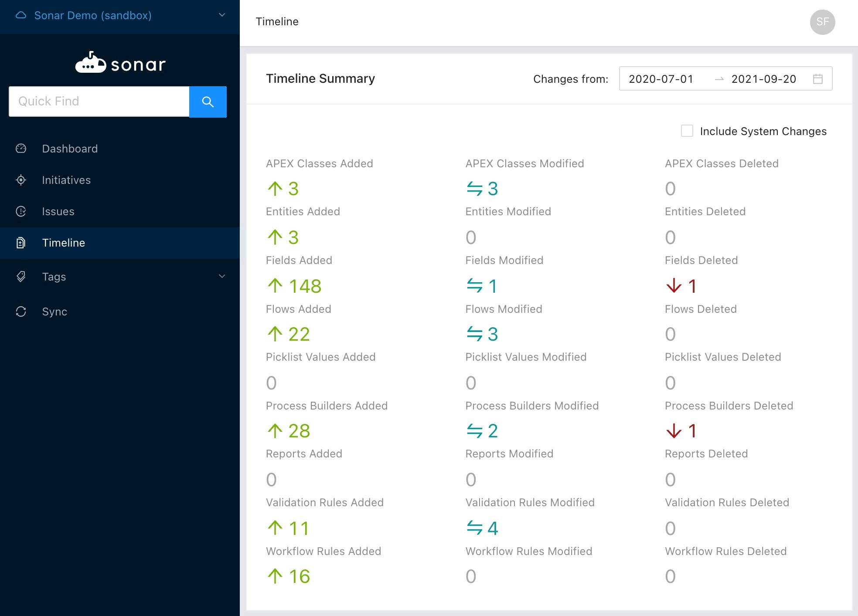Click the Workflow Rules Added count 16
This screenshot has width=858, height=616.
pos(300,576)
